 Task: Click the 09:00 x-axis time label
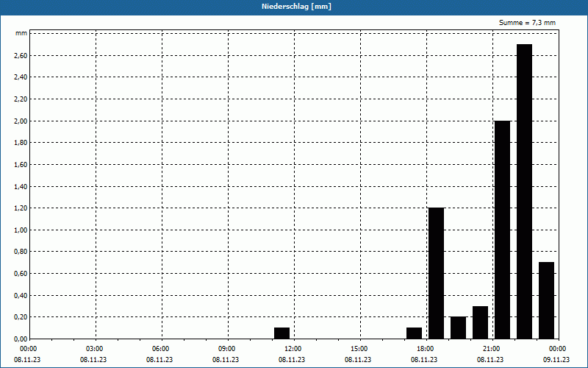pyautogui.click(x=226, y=349)
